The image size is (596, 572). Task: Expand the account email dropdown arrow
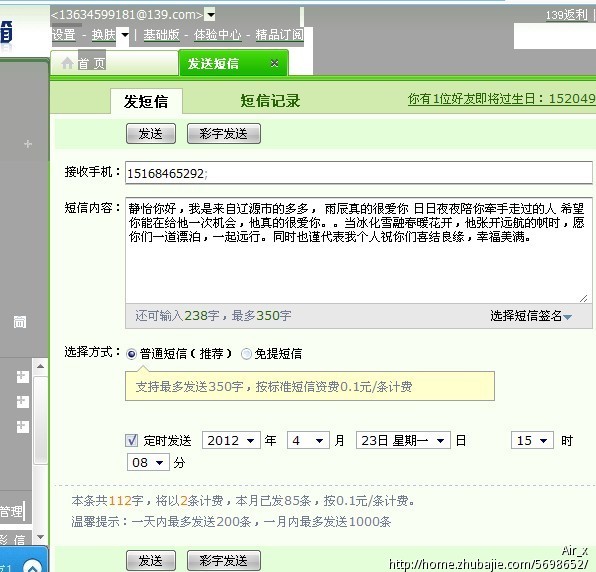pos(210,15)
